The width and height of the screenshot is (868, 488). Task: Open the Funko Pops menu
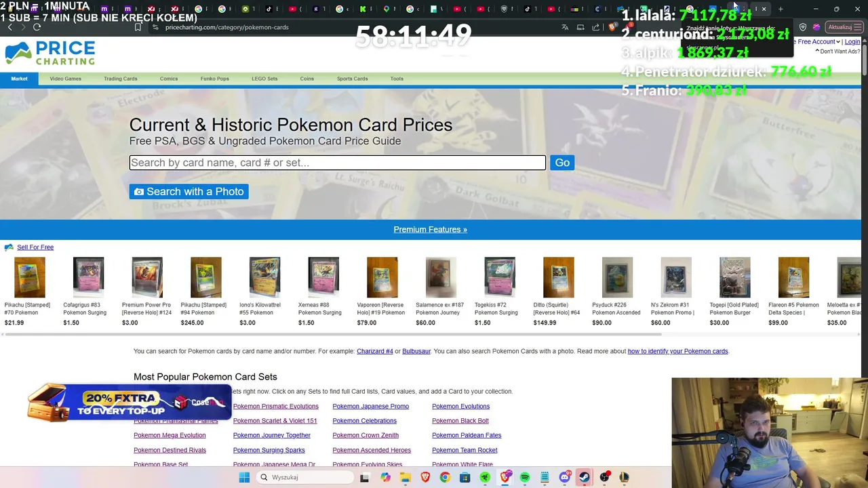215,79
